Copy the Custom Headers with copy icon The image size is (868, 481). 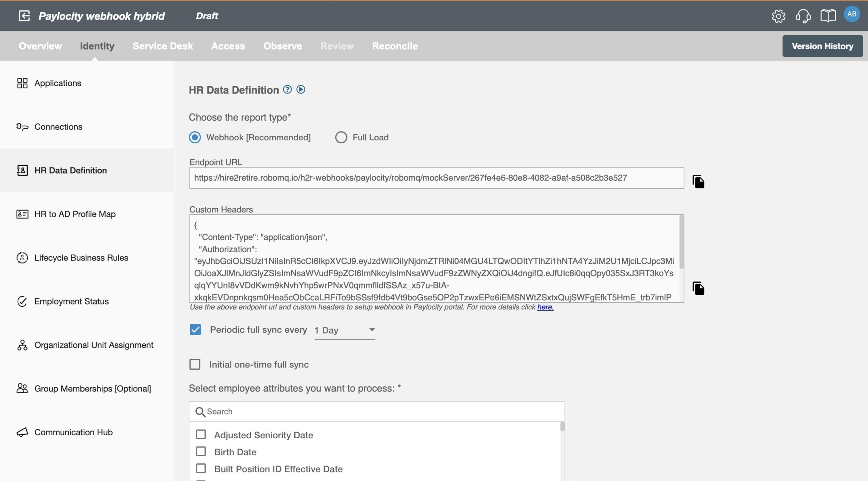[x=698, y=288]
